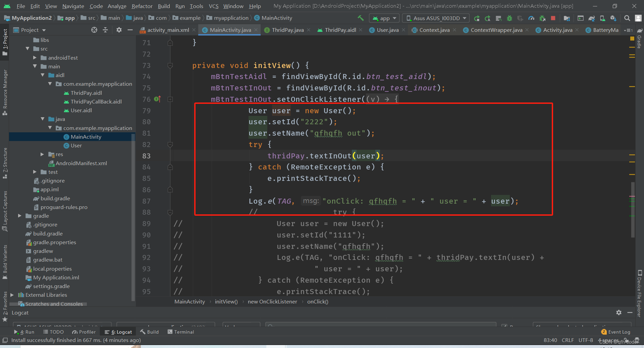The image size is (644, 348).
Task: Click Attach Debugger to Android Process icon
Action: (542, 18)
